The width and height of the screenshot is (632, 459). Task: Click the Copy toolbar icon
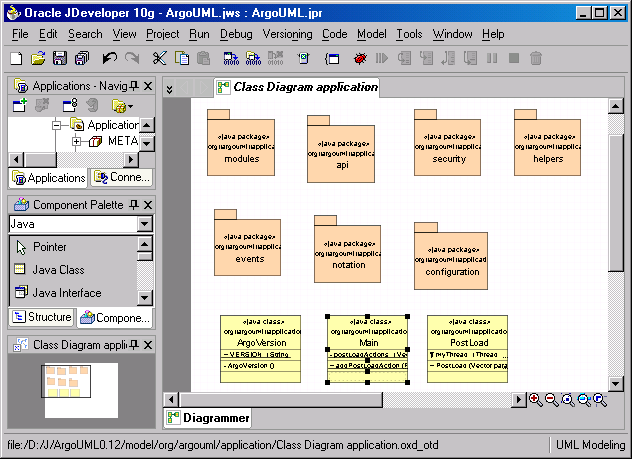182,58
